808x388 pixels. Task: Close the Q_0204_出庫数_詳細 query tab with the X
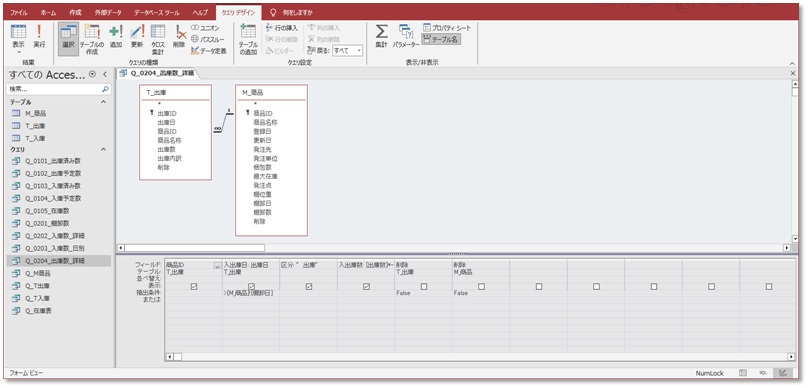pos(793,73)
